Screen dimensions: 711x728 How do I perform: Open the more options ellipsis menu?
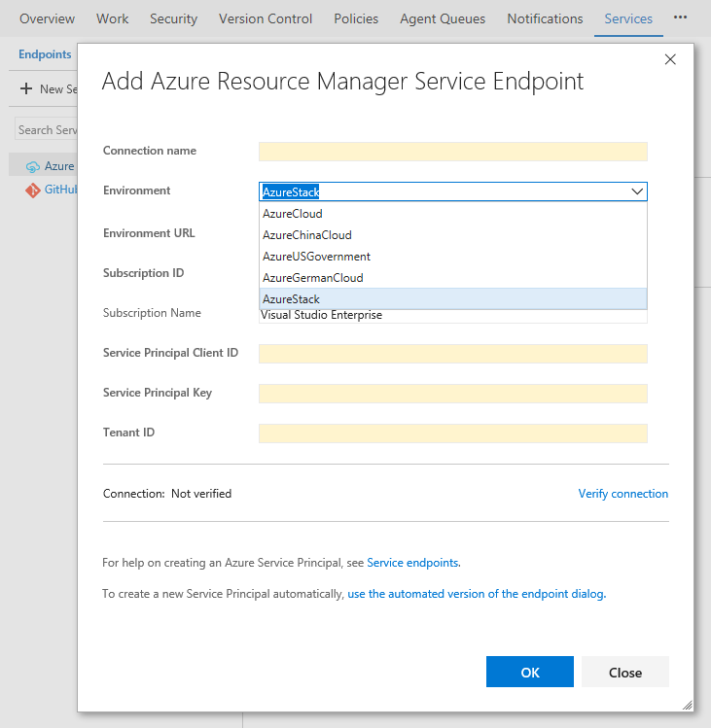click(x=680, y=18)
